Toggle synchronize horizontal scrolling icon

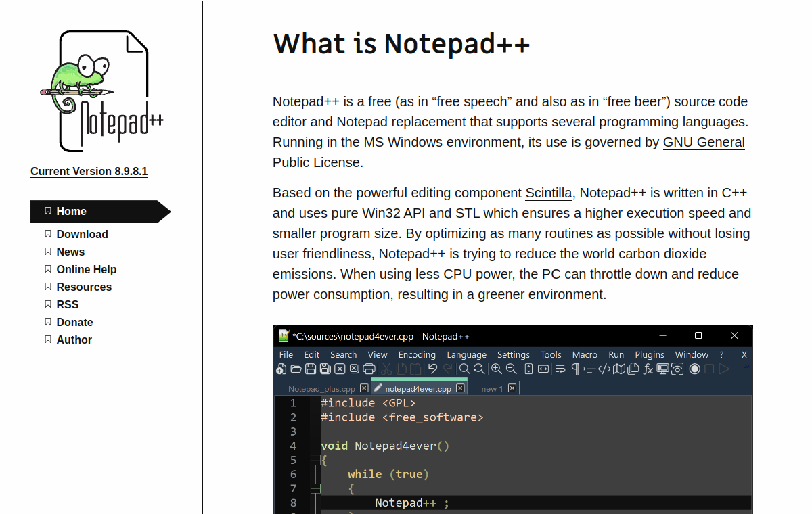(543, 369)
